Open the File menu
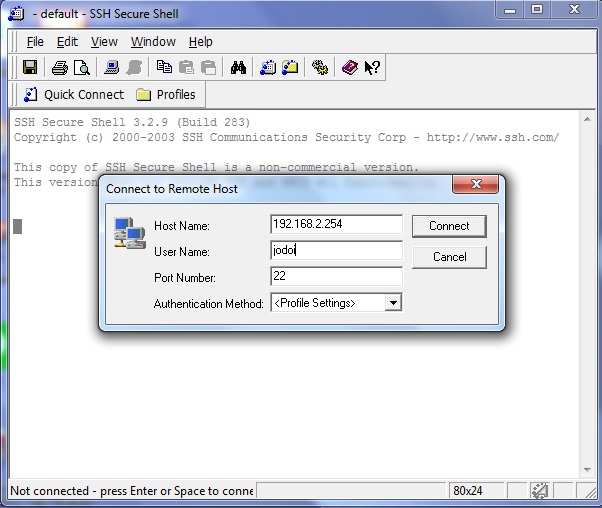This screenshot has width=602, height=508. point(35,41)
